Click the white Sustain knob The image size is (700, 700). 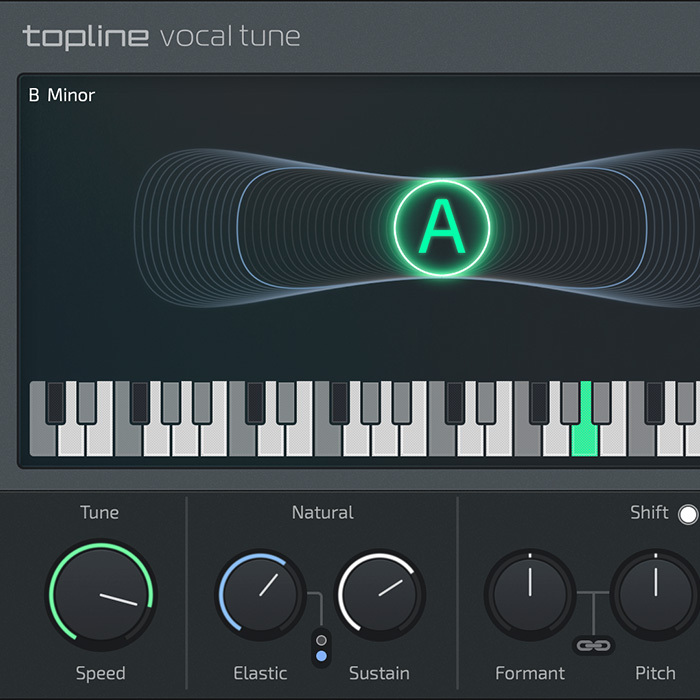379,594
